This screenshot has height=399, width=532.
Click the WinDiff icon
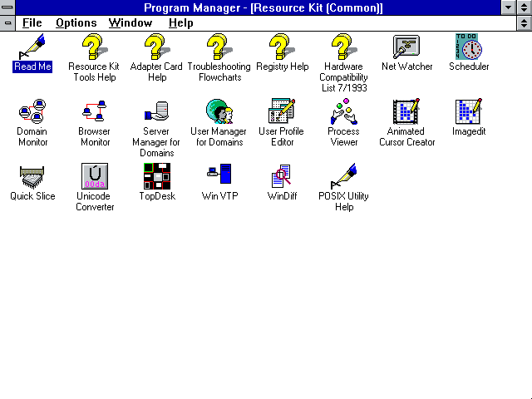[x=281, y=175]
